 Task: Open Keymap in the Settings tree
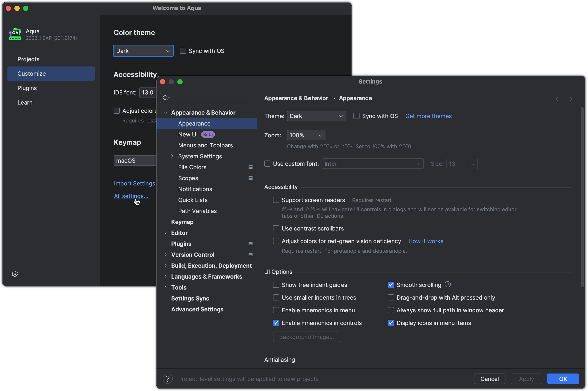point(206,222)
